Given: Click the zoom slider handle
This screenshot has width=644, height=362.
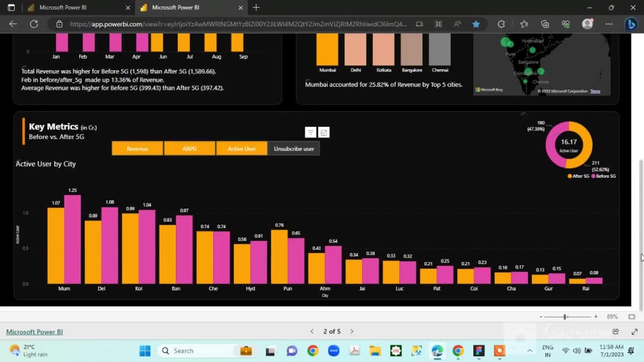Looking at the screenshot, I should (x=565, y=317).
